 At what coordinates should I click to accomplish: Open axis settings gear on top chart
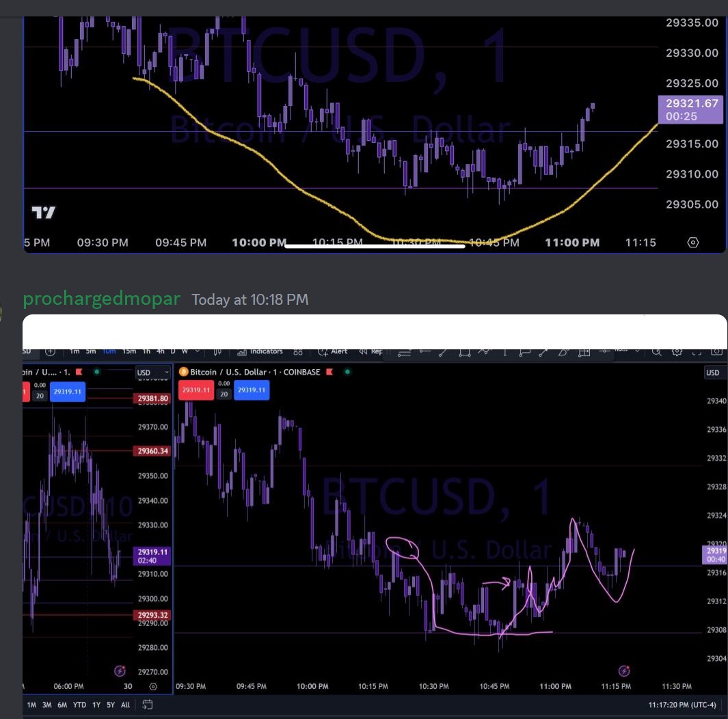(692, 243)
